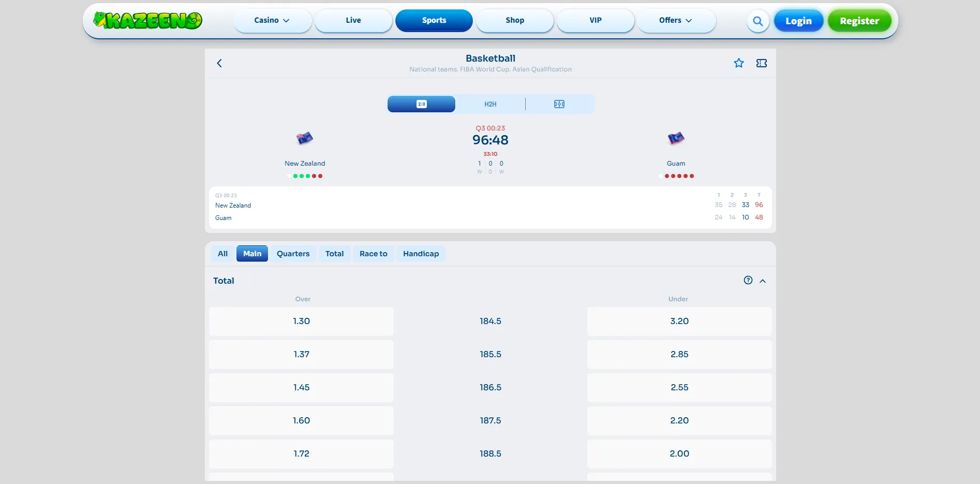Open the Casino dropdown menu
This screenshot has height=484, width=980.
[x=272, y=20]
